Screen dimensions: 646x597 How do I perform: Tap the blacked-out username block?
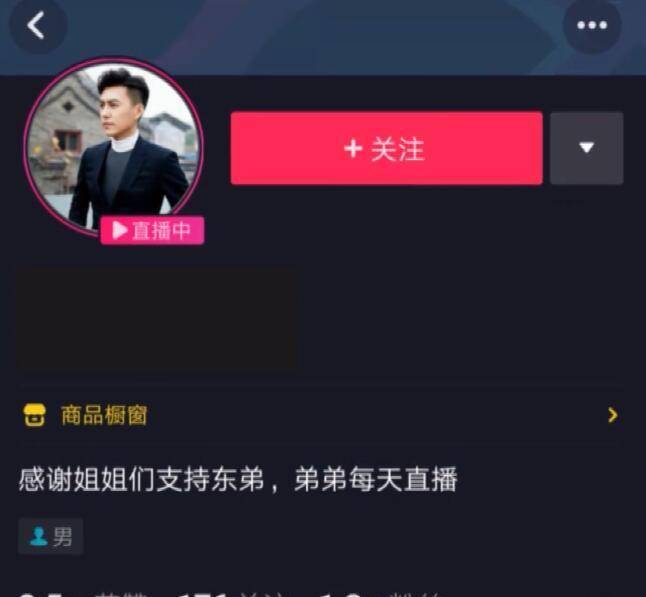tap(157, 320)
